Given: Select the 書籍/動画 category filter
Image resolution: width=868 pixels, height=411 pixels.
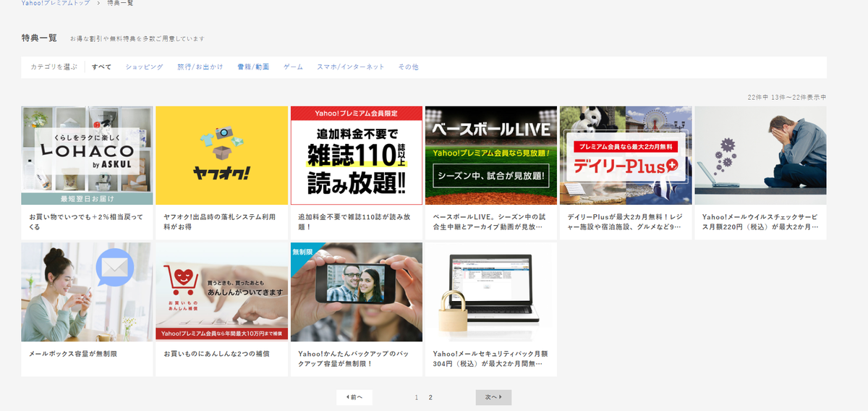Looking at the screenshot, I should tap(253, 67).
